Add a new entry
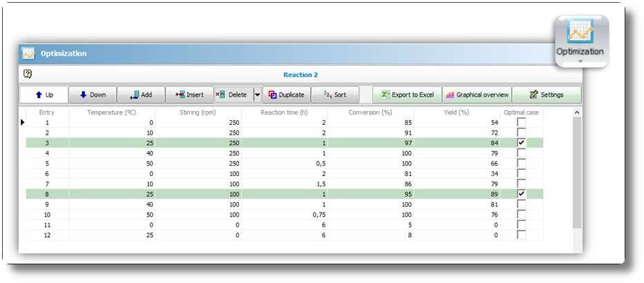Screen dimensions: 644x283 coord(141,95)
